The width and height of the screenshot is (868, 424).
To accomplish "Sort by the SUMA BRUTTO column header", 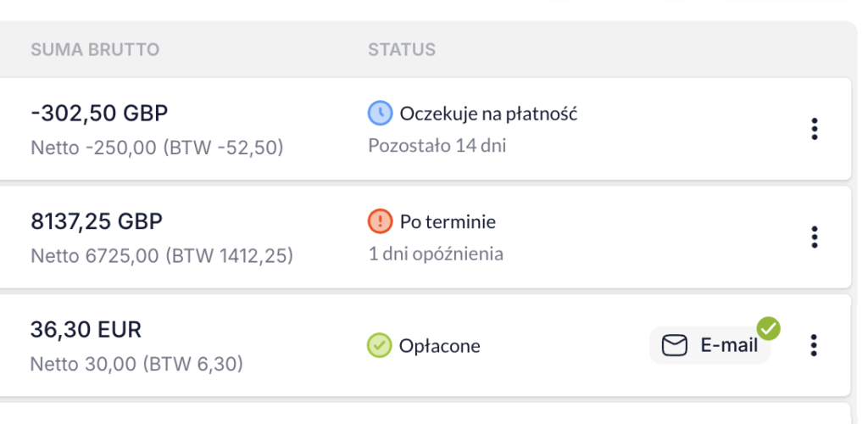I will pyautogui.click(x=95, y=50).
